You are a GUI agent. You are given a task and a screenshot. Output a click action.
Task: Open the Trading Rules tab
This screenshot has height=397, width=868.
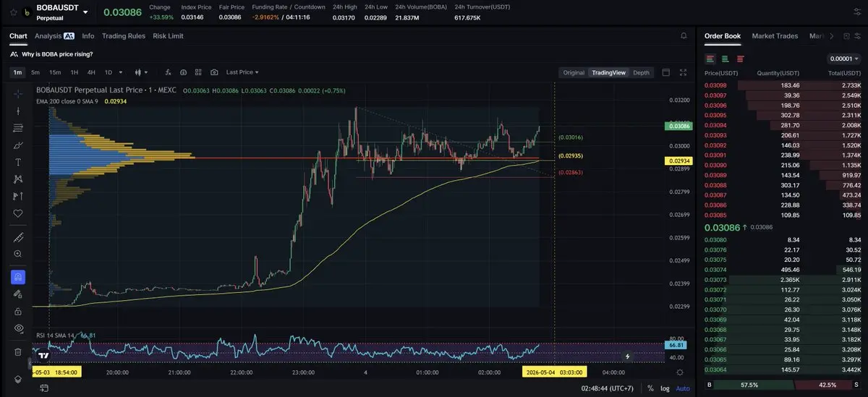[124, 35]
